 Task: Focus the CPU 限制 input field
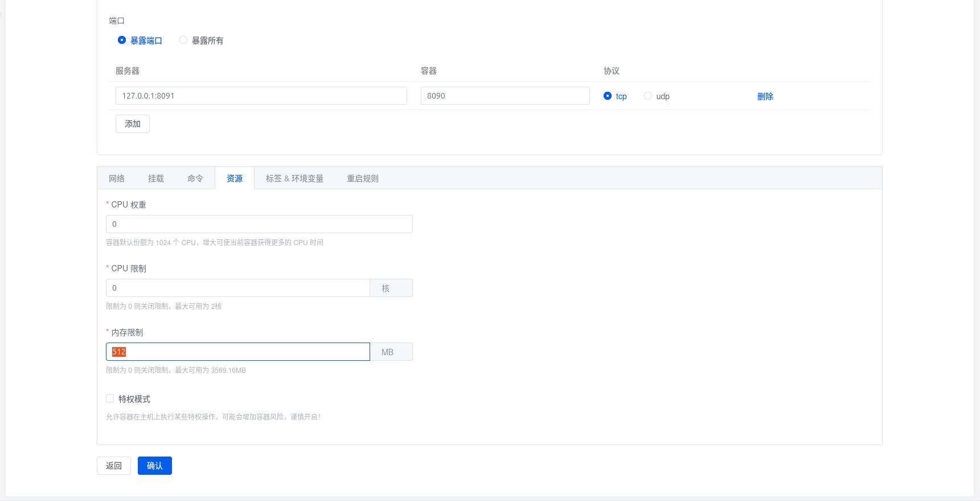click(x=237, y=288)
